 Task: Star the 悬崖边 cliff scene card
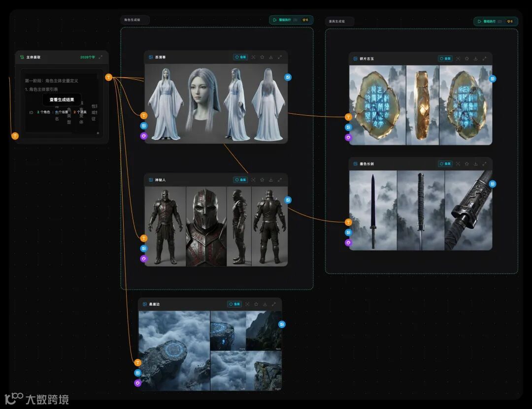coord(256,304)
